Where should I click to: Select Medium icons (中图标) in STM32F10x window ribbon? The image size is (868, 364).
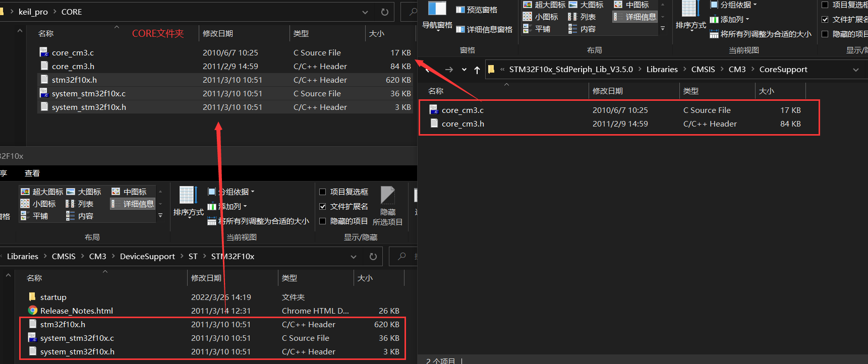click(x=129, y=192)
